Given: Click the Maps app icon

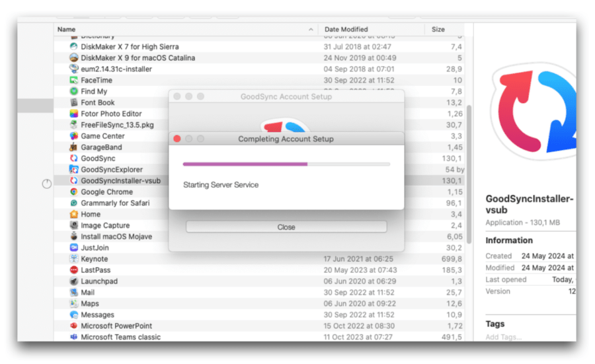Looking at the screenshot, I should pyautogui.click(x=73, y=303).
